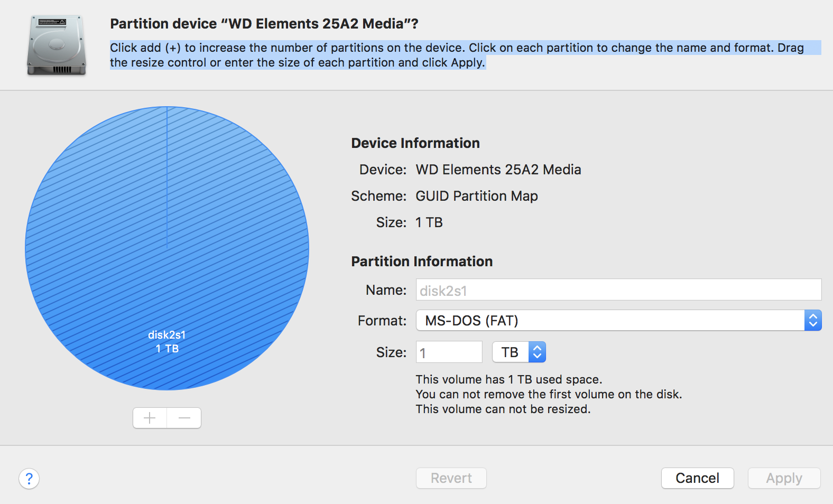Select the disk2s1 partition label in pie chart

[167, 341]
